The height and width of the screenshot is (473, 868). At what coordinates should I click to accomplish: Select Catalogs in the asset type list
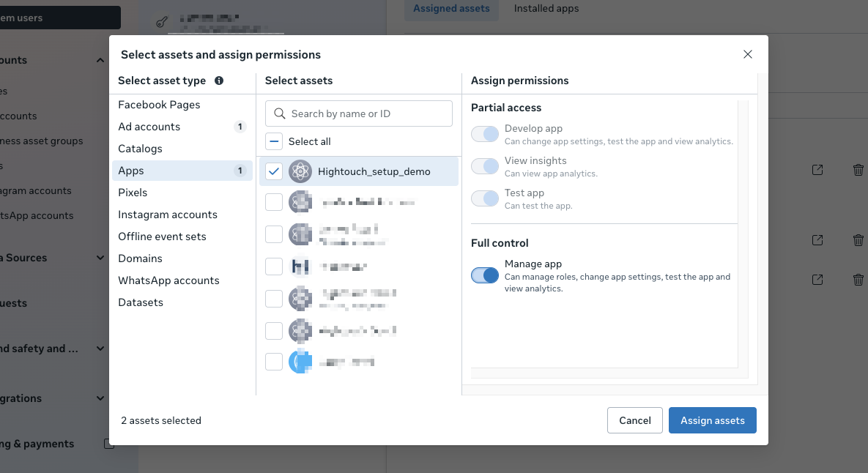coord(138,148)
